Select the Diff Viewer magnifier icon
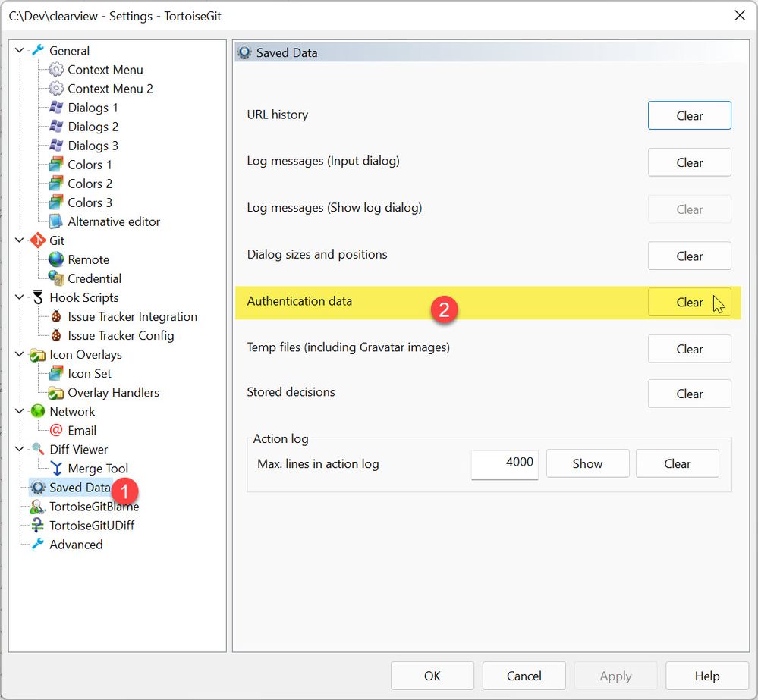 (38, 449)
